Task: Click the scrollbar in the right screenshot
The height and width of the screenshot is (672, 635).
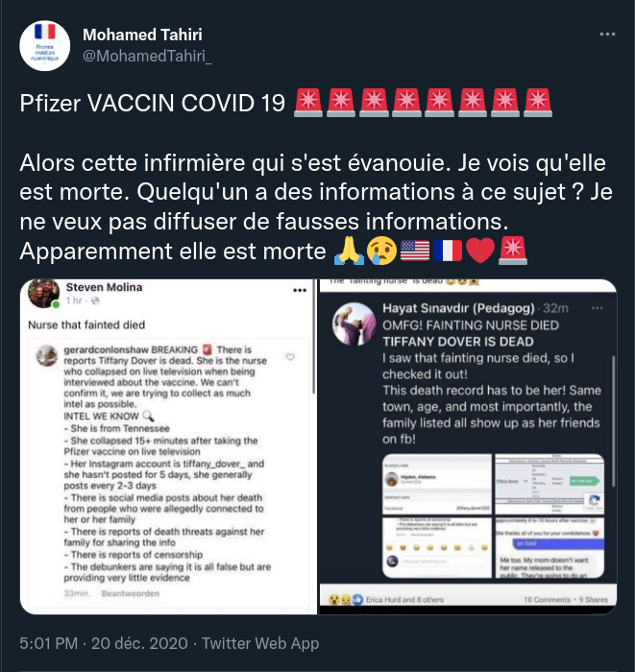Action: pos(613,420)
